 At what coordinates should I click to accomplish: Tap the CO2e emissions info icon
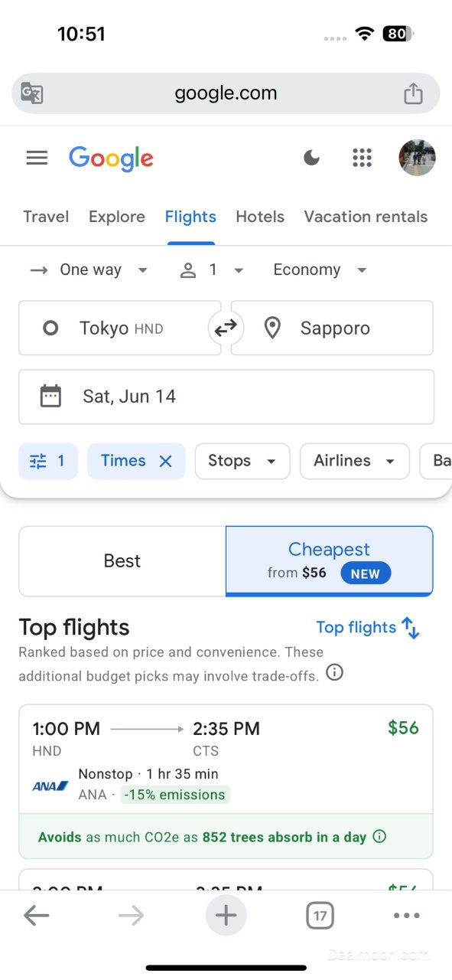(x=379, y=837)
